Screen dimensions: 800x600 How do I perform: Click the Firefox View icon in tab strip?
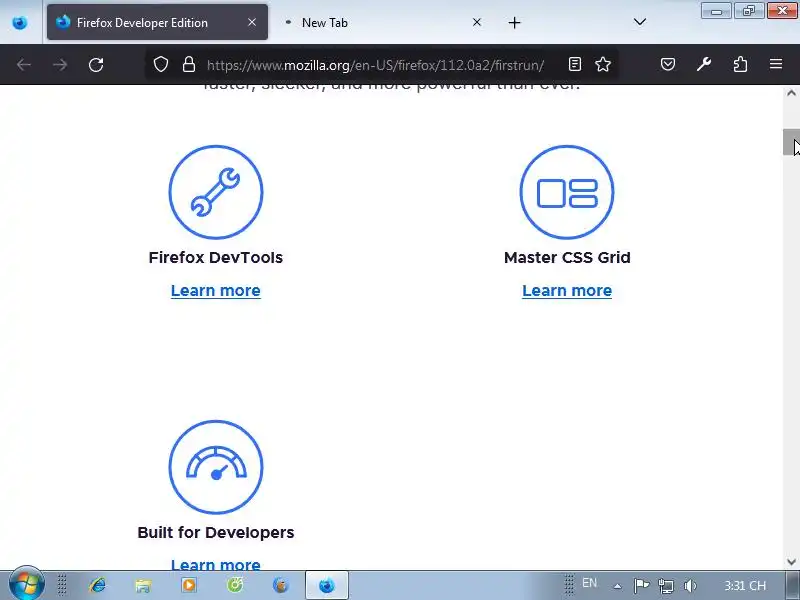pyautogui.click(x=20, y=22)
